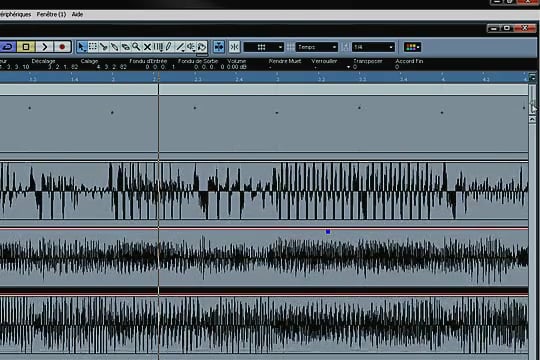Viewport: 540px width, 360px height.
Task: Toggle the Snap on/off button
Action: click(x=235, y=47)
